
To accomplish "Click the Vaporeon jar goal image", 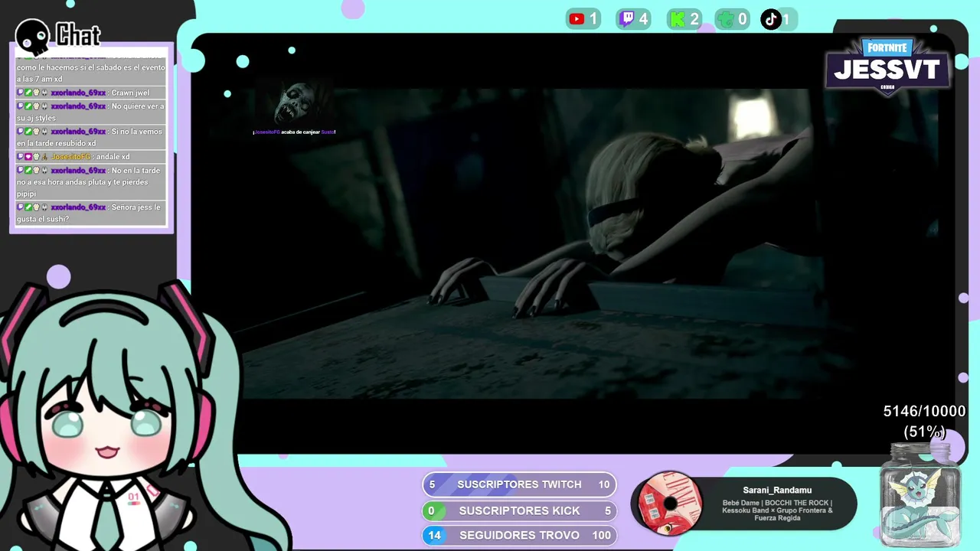I will tap(920, 497).
